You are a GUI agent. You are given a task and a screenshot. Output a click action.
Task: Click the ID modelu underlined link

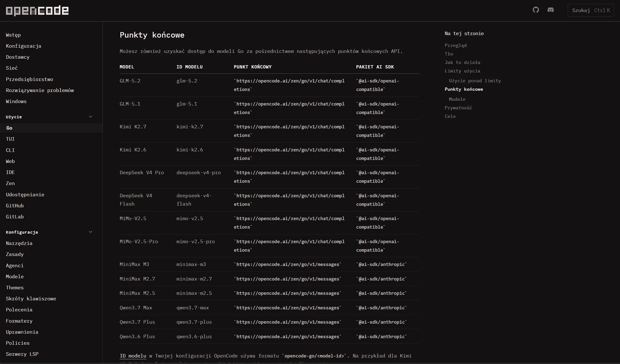point(133,356)
